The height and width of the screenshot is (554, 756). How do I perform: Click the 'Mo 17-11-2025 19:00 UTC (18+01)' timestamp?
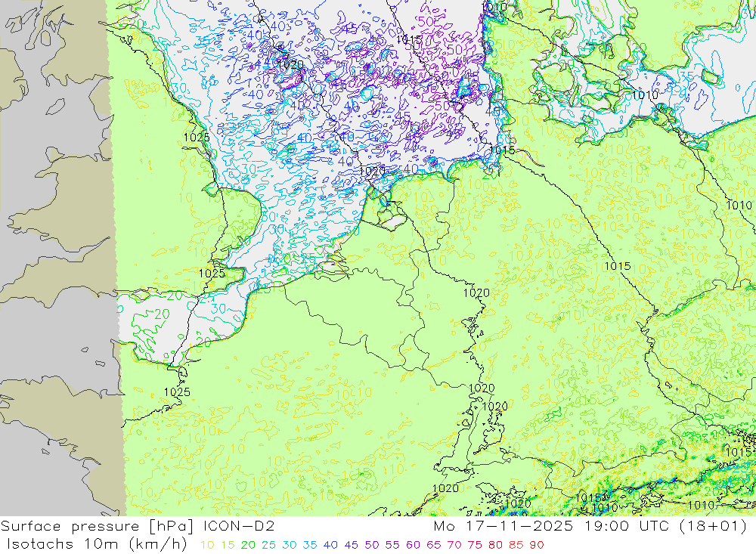(x=590, y=526)
